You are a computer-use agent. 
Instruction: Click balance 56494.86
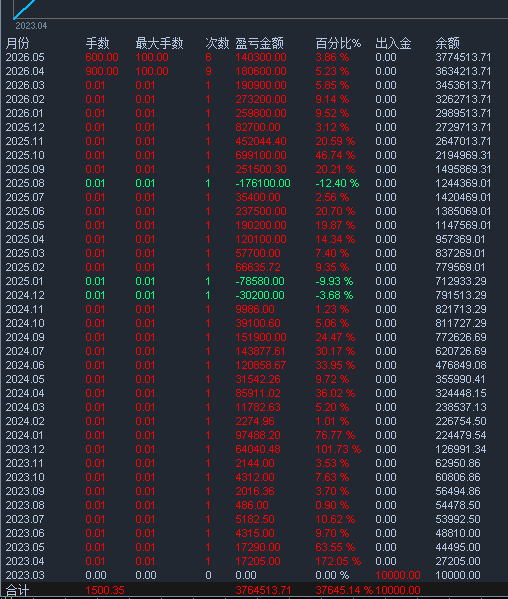(458, 492)
